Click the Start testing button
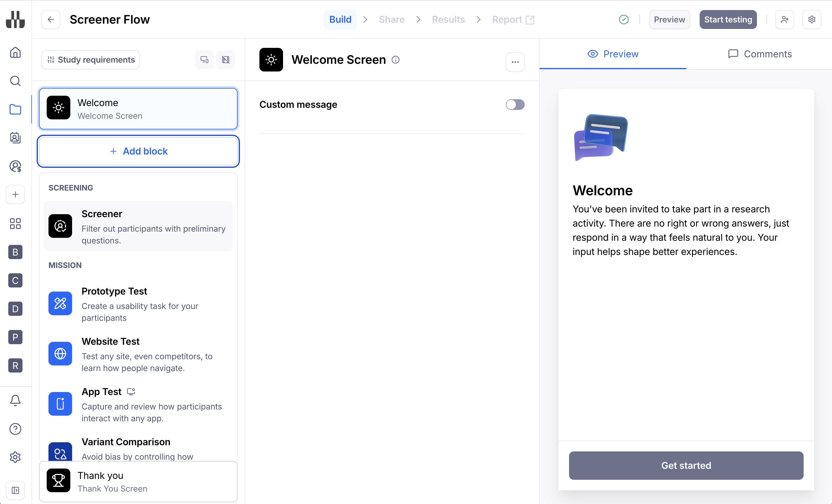This screenshot has width=832, height=504. [x=728, y=19]
